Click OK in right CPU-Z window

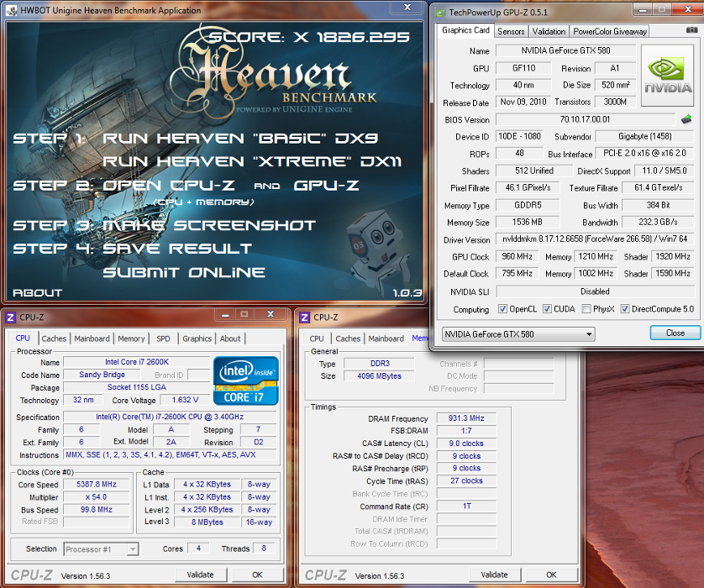[551, 575]
